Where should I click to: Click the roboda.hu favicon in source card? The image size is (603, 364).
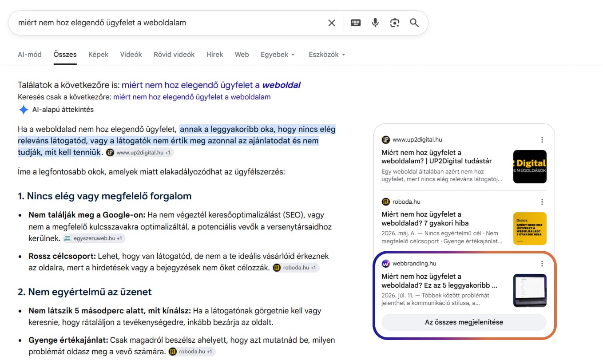point(385,202)
